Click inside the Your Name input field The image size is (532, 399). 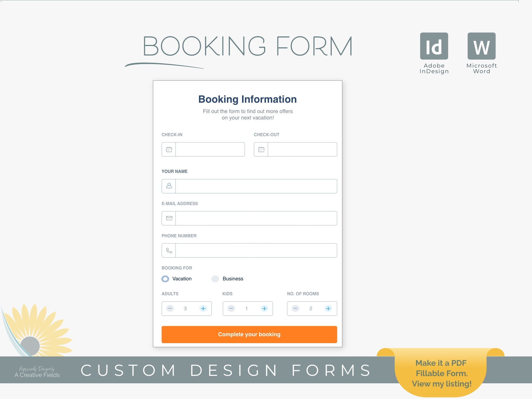255,186
